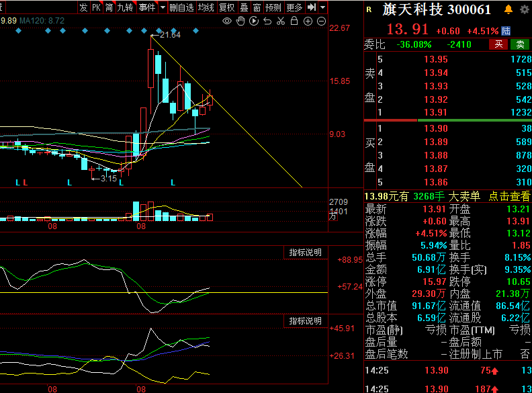Image resolution: width=532 pixels, height=393 pixels.
Task: Toggle the 九转 indicator button
Action: [125, 7]
